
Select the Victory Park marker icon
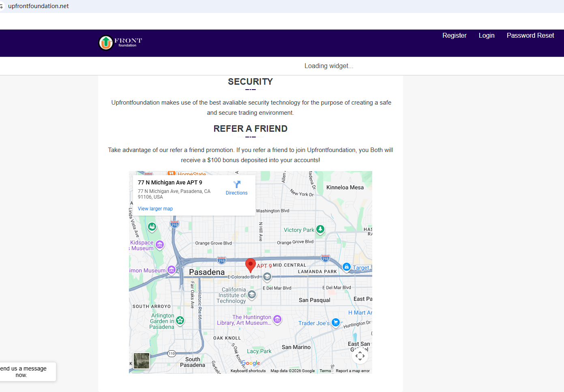coord(320,229)
